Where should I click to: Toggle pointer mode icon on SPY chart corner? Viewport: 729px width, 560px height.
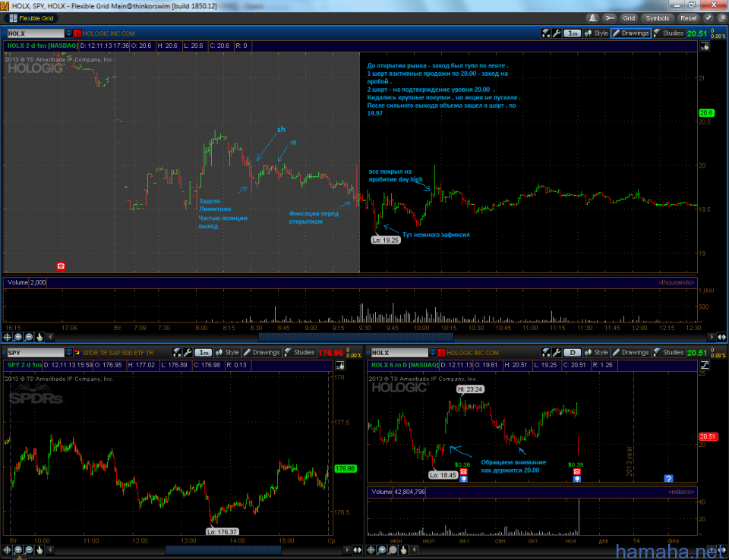point(340,365)
